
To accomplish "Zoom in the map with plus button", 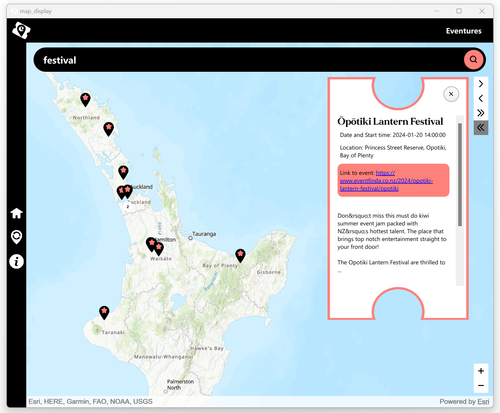I will [481, 371].
